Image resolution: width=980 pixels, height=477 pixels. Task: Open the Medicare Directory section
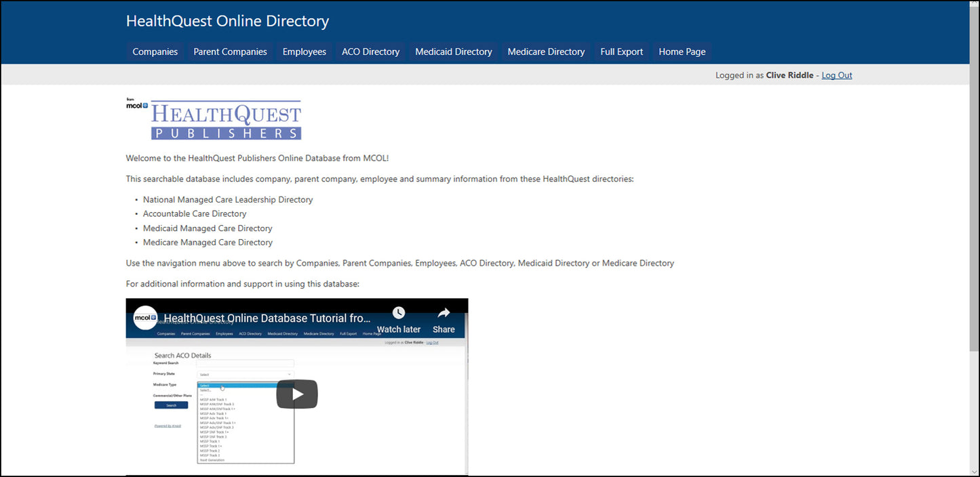(546, 51)
